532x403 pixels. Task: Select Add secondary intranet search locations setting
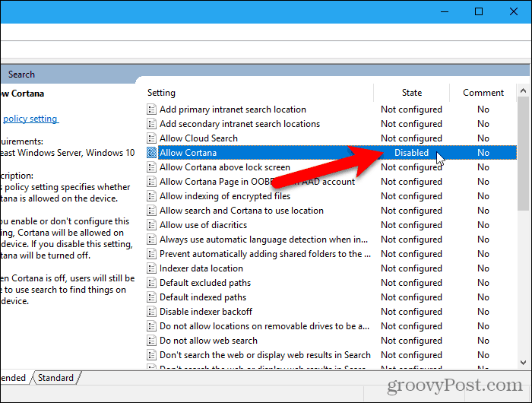(239, 124)
